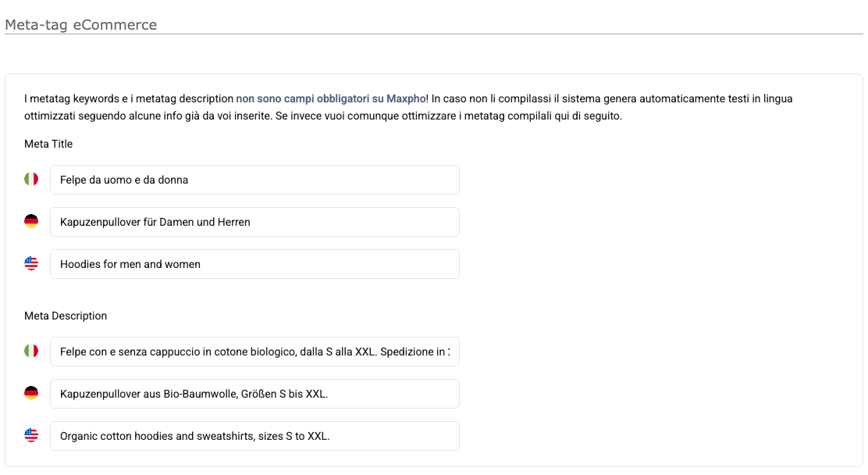Edit the Italian Meta Description 'Felpe con e senza' field
868x475 pixels.
click(x=254, y=352)
